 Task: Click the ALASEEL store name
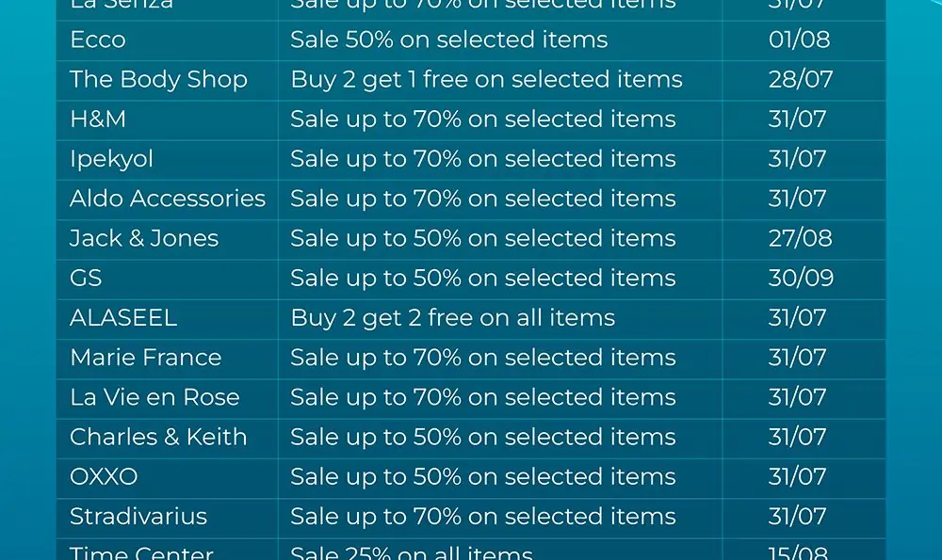coord(123,317)
